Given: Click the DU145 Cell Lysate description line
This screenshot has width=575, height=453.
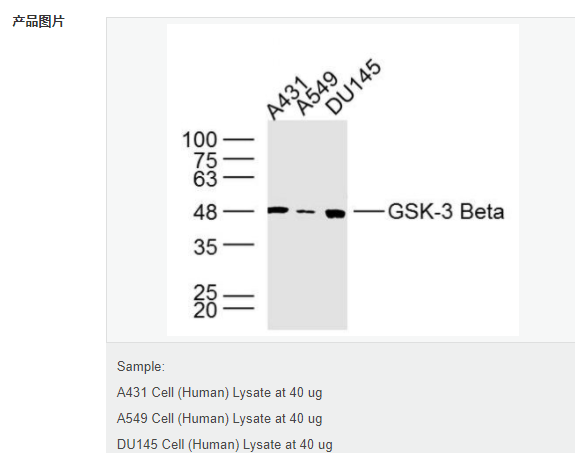Looking at the screenshot, I should click(x=225, y=445).
